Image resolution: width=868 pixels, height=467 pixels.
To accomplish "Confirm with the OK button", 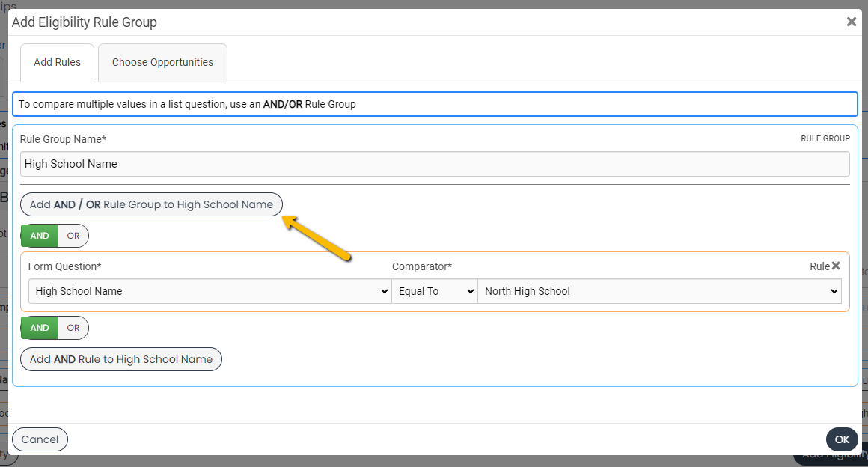I will (841, 439).
